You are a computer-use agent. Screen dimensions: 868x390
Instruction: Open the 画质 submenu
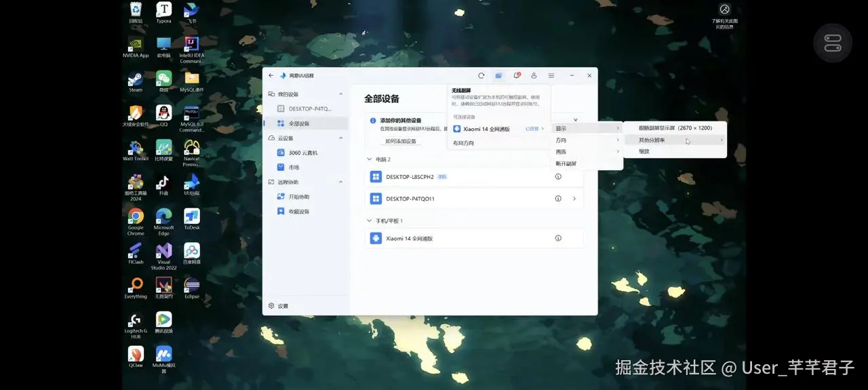pyautogui.click(x=587, y=152)
